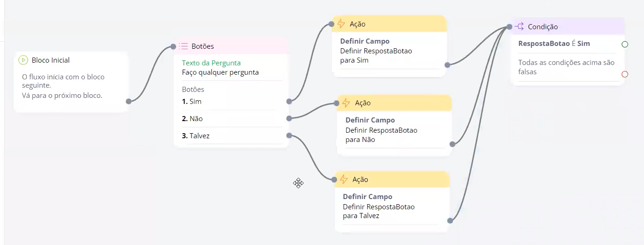Click lightning icon of the Não action block

point(346,103)
